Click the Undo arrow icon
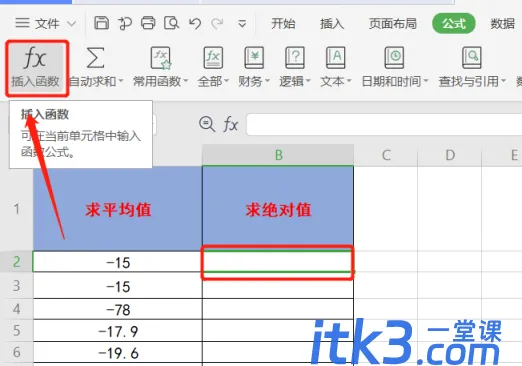This screenshot has height=366, width=522. coord(195,24)
